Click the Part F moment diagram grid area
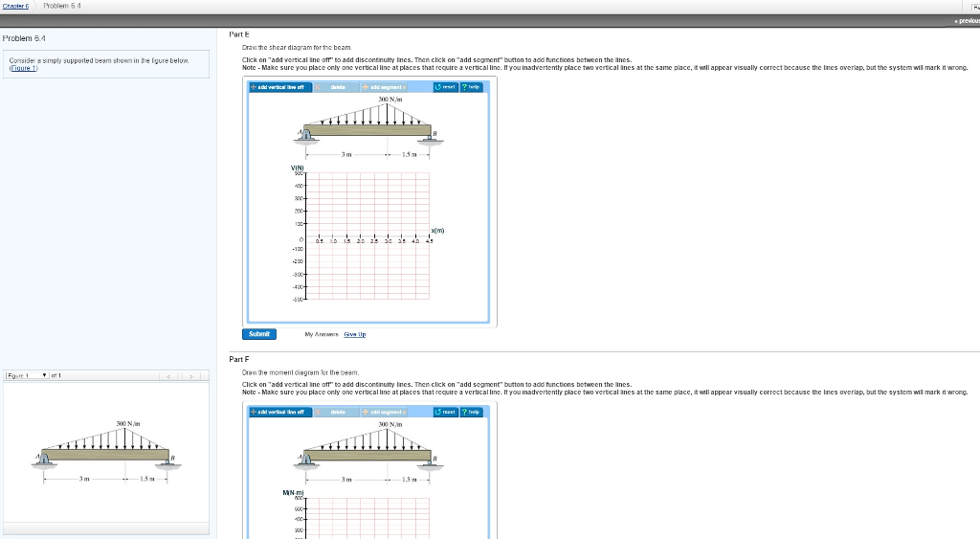This screenshot has height=539, width=980. tap(367, 518)
